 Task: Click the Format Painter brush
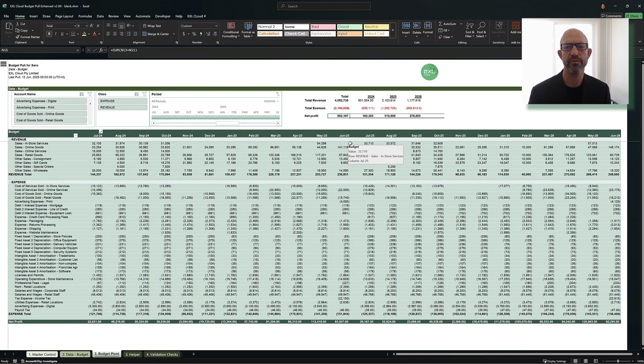[18, 37]
